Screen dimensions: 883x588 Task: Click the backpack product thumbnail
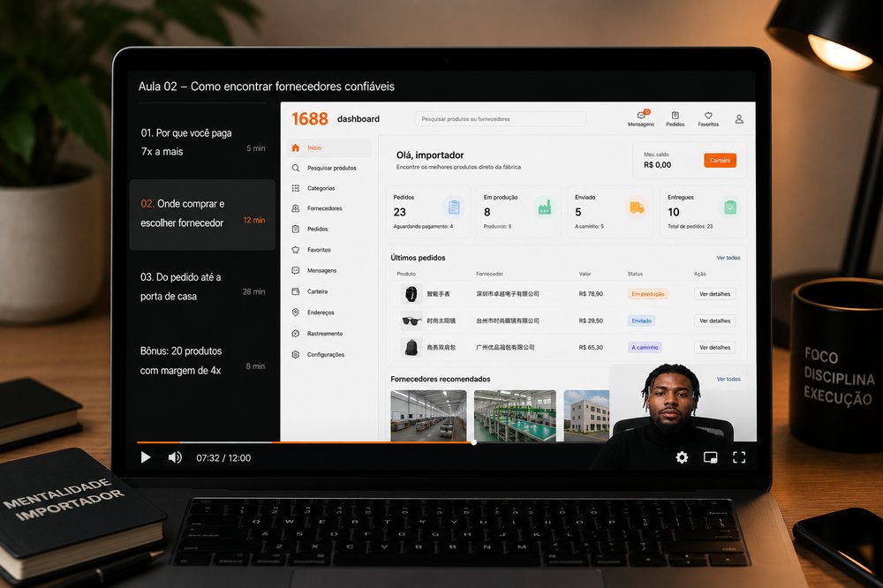point(411,347)
